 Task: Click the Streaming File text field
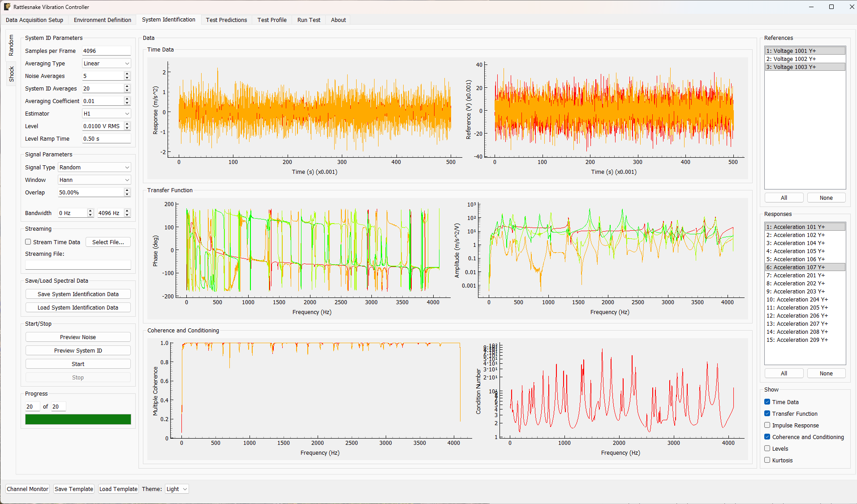pyautogui.click(x=78, y=265)
